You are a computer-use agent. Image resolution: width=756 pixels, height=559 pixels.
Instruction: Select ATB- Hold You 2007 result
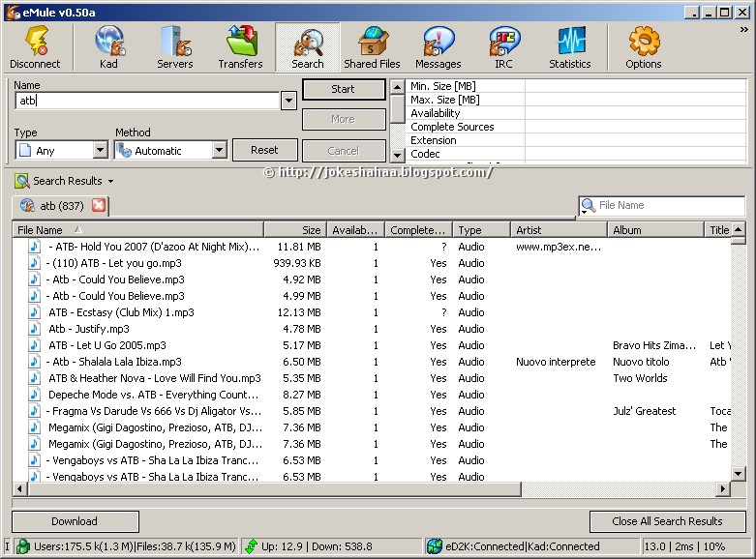(154, 247)
